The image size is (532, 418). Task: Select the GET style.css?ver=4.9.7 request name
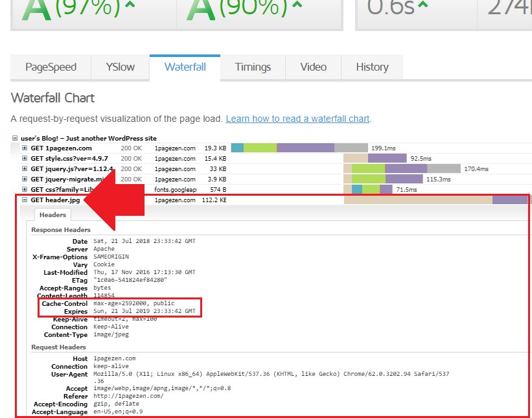coord(69,158)
